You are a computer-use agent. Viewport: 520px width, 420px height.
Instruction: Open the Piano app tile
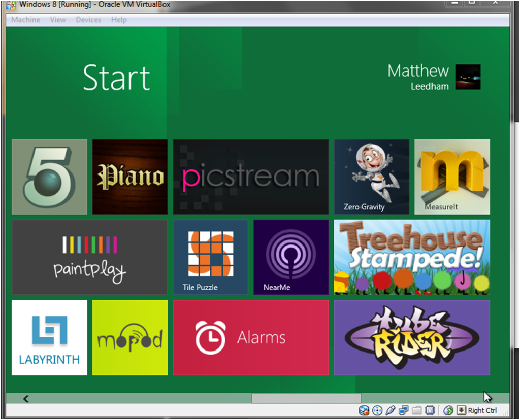pos(130,177)
